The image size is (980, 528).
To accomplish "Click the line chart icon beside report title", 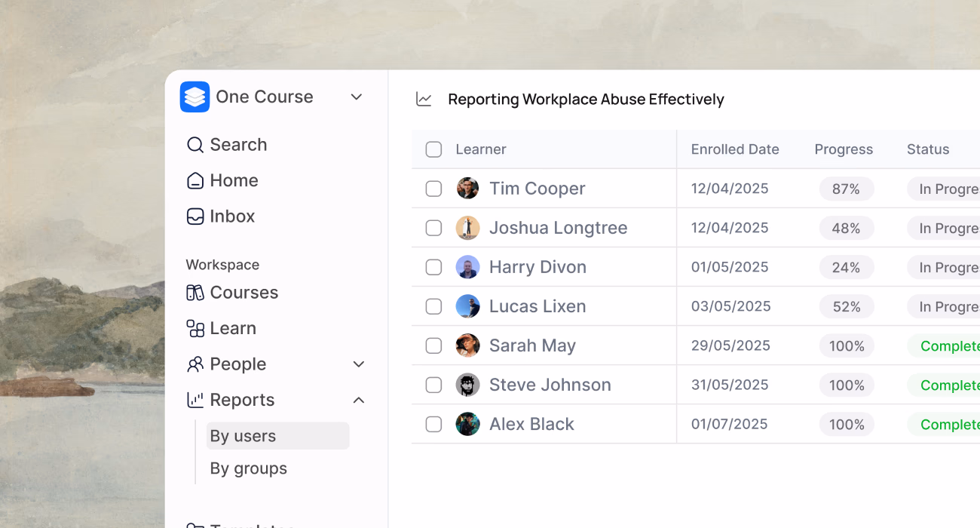I will point(424,100).
